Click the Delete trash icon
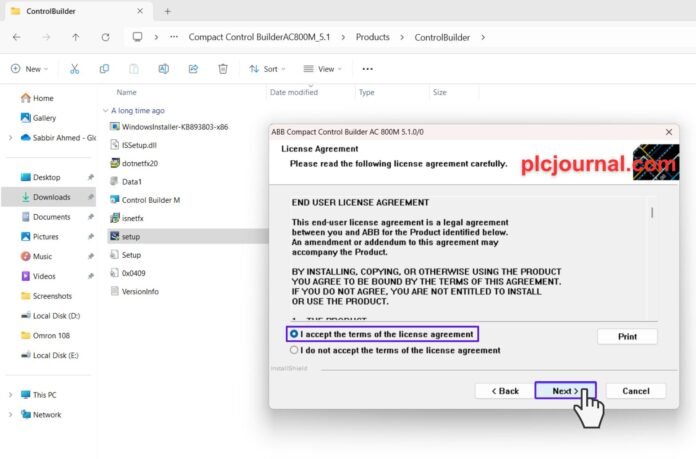This screenshot has height=459, width=696. pos(223,69)
